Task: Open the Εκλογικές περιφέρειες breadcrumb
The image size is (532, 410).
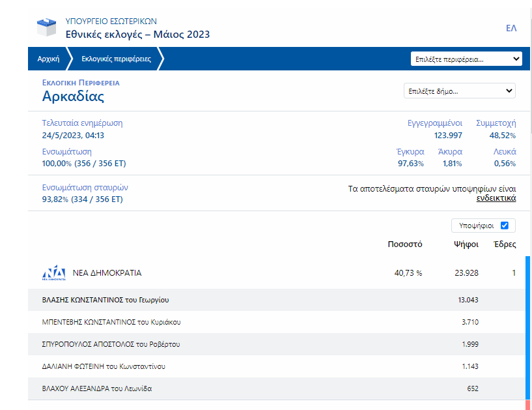Action: (x=116, y=59)
